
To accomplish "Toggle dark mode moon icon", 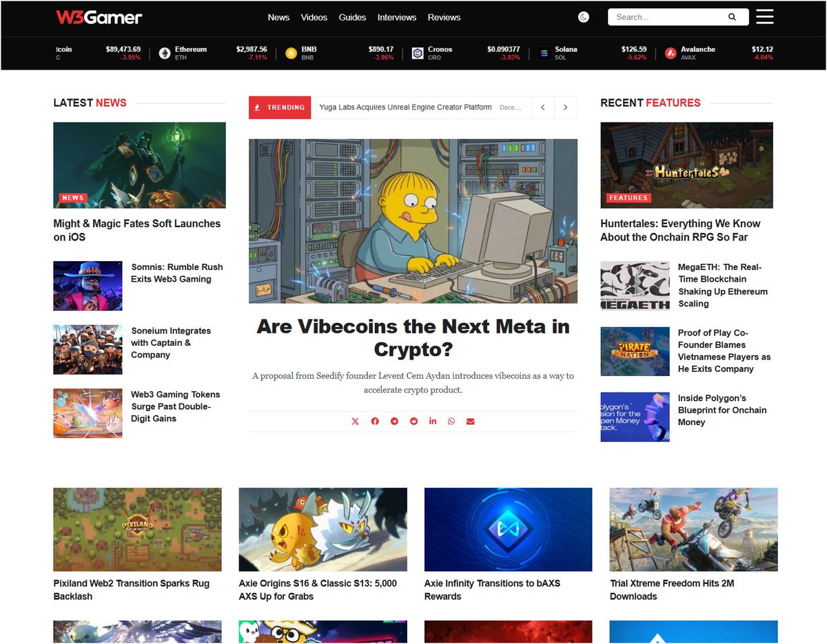I will [x=584, y=17].
